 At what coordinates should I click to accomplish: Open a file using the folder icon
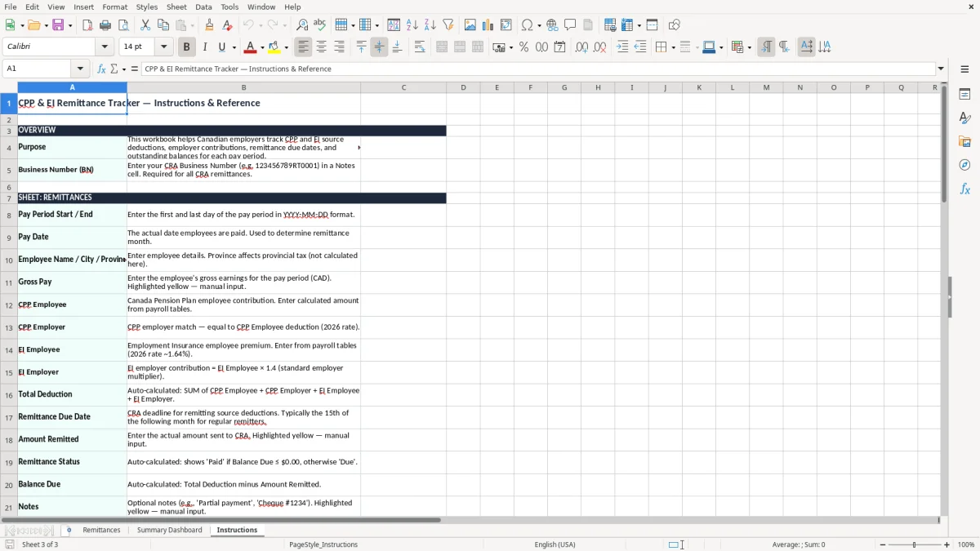pos(33,25)
